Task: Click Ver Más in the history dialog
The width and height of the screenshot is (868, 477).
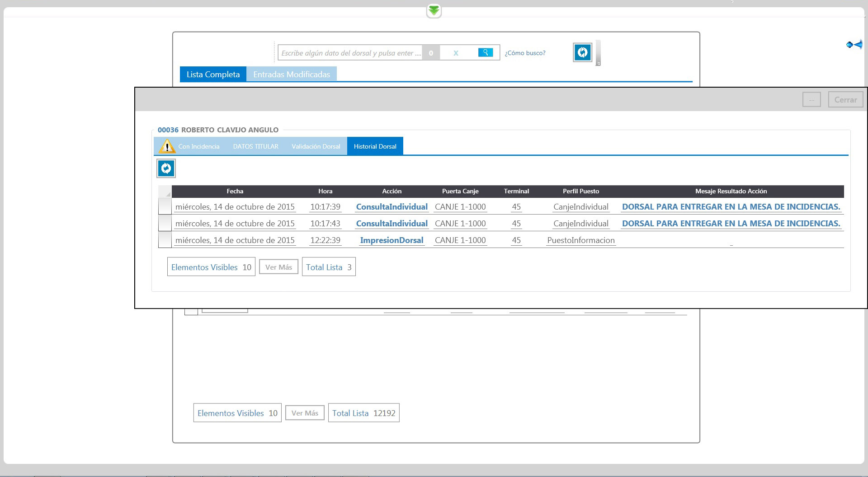Action: pos(278,267)
